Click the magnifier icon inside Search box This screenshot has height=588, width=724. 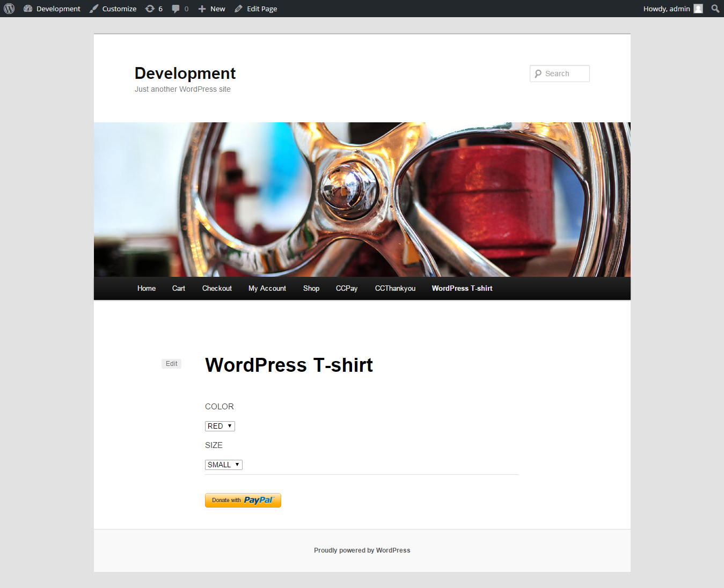tap(538, 73)
